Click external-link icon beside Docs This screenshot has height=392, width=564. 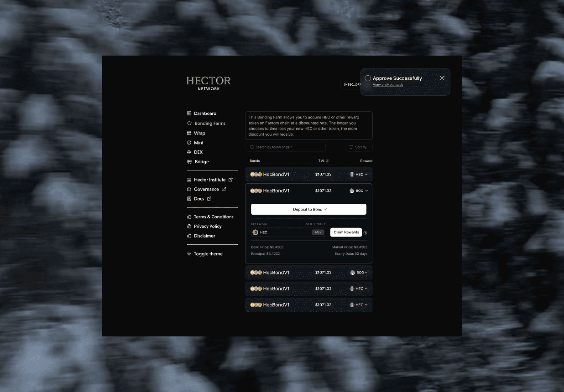pos(209,199)
